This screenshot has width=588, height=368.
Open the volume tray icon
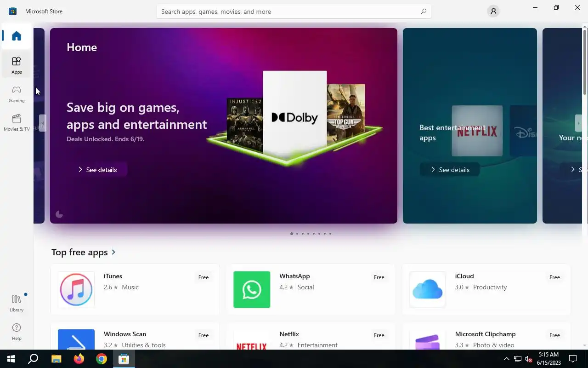[x=529, y=359]
